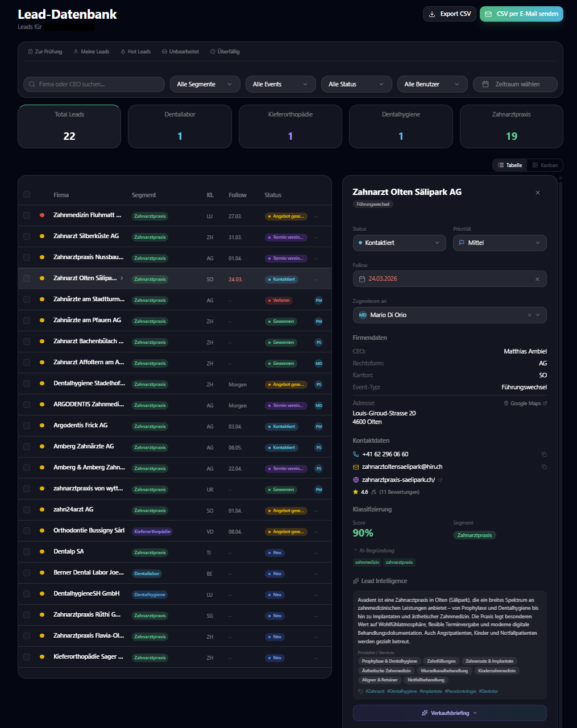Open the Alle Benutzer dropdown

(x=432, y=84)
